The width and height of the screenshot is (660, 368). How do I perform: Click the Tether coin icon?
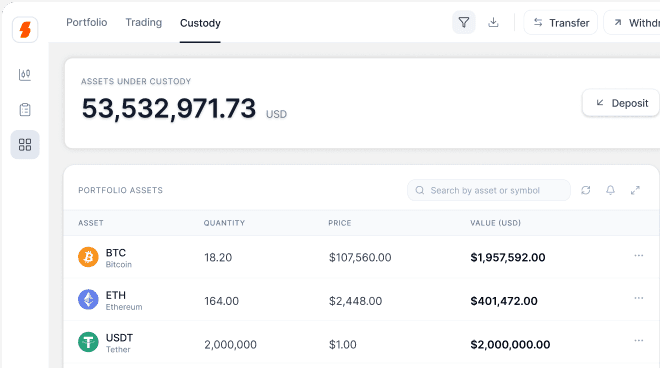[88, 342]
